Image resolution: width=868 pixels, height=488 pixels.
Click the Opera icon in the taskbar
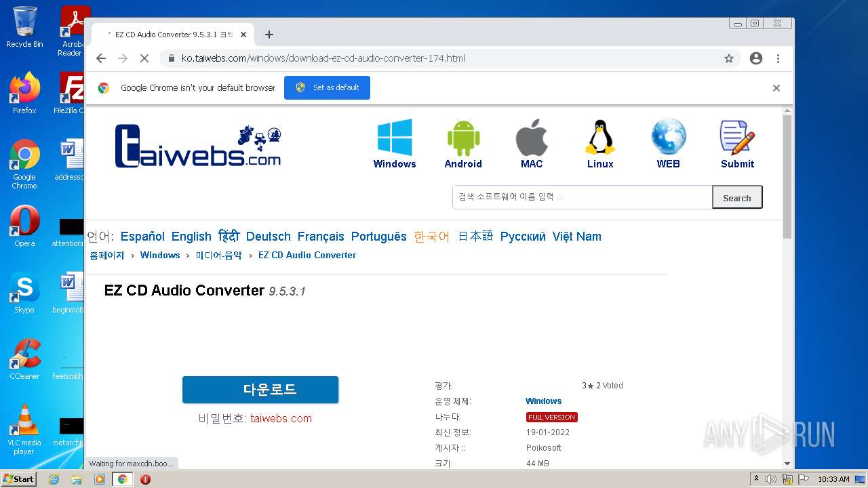[145, 479]
